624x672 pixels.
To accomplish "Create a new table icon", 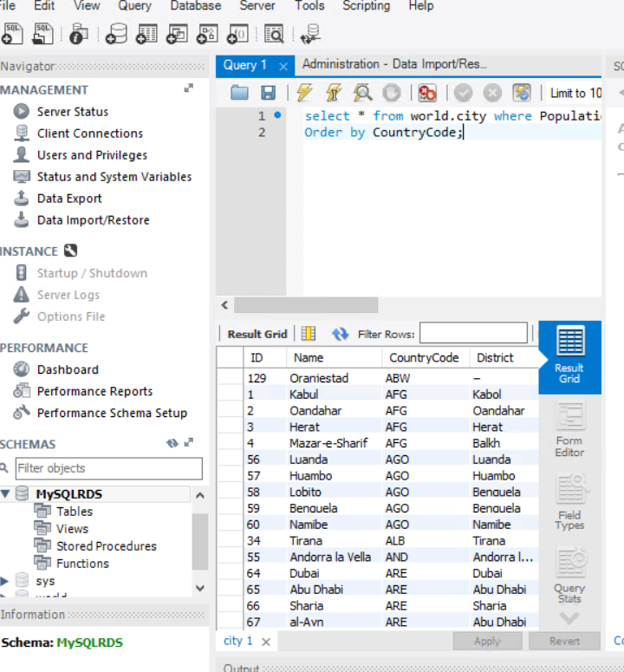I will (146, 34).
